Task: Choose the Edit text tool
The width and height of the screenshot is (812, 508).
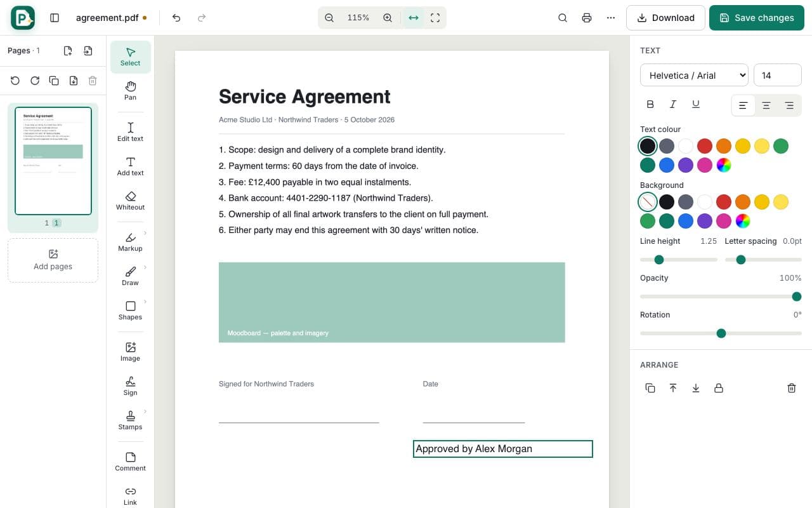Action: (130, 132)
